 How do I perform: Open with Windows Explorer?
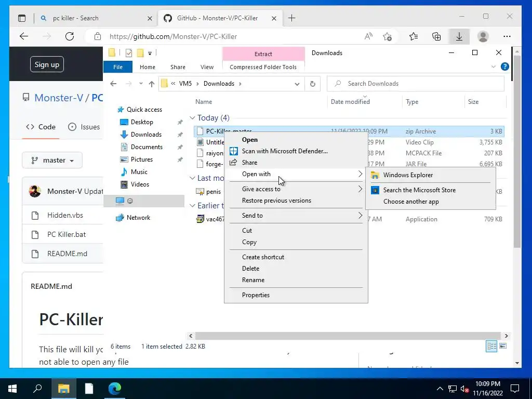(x=430, y=175)
